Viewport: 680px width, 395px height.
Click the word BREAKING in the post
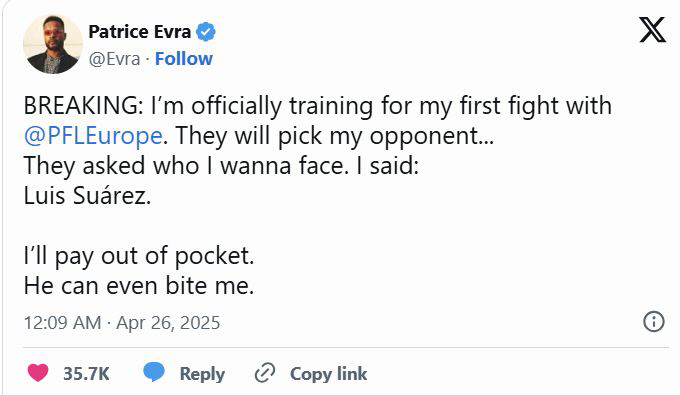pos(81,106)
